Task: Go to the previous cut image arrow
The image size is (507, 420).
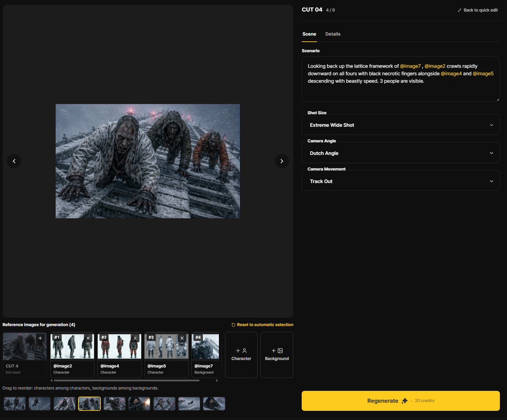Action: pos(14,161)
